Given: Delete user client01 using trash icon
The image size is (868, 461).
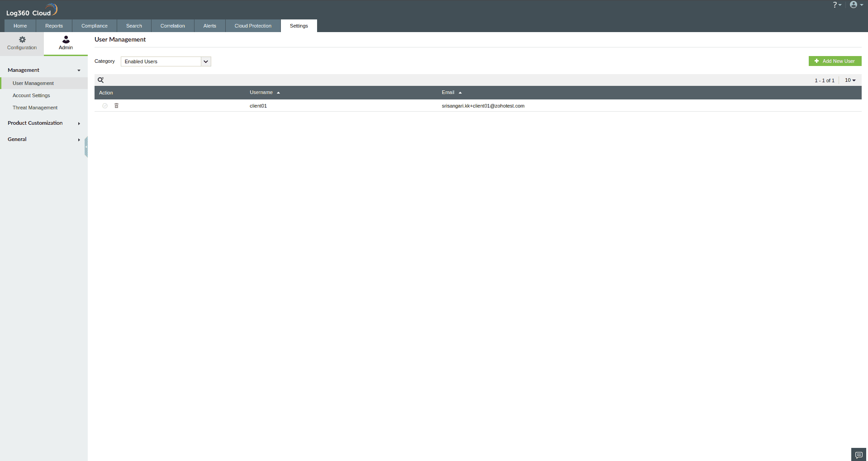Looking at the screenshot, I should [116, 105].
